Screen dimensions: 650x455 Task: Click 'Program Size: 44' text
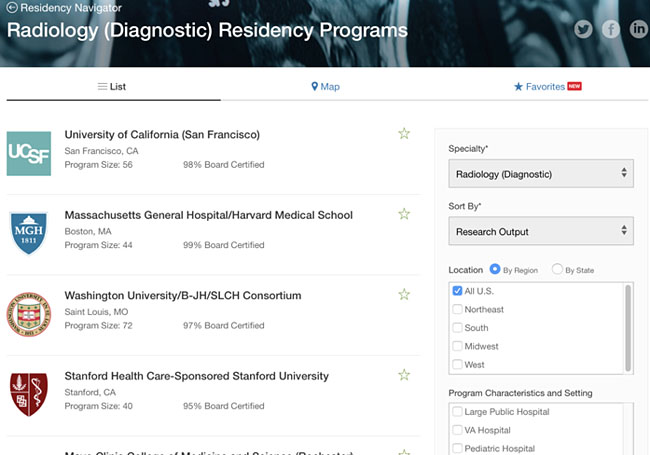click(99, 245)
